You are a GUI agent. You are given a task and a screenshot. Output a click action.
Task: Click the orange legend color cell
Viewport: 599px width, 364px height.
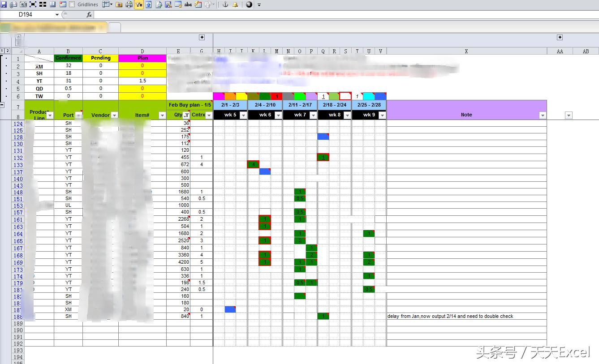coord(230,96)
